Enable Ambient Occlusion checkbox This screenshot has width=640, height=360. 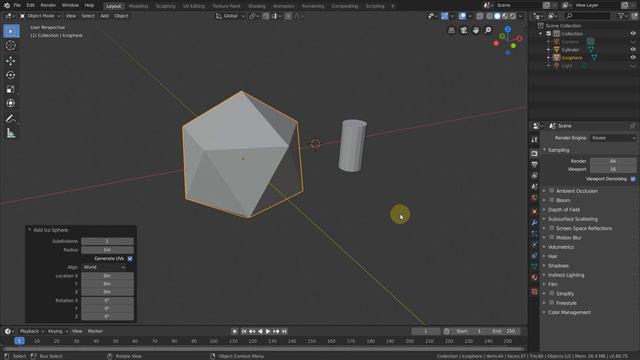point(552,191)
